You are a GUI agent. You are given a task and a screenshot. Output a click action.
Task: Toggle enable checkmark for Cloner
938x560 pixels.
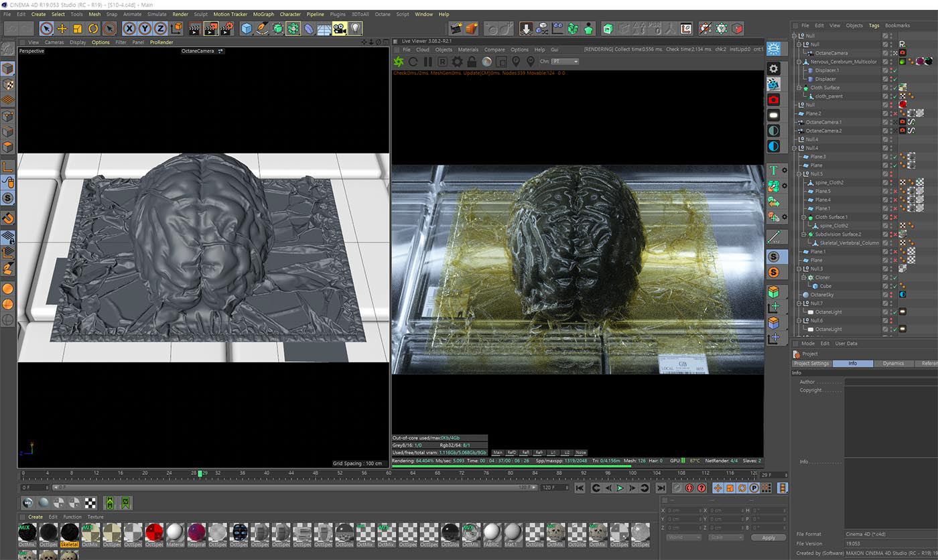894,277
